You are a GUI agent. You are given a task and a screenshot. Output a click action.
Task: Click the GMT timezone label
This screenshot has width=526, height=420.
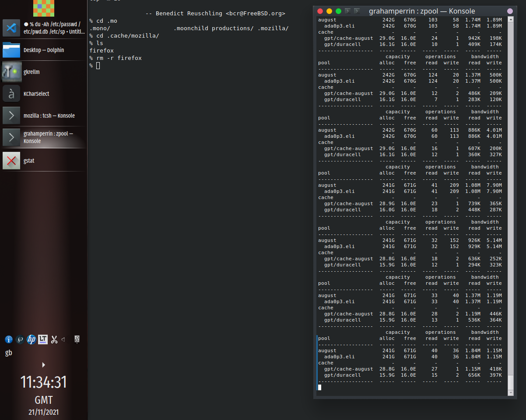(44, 400)
